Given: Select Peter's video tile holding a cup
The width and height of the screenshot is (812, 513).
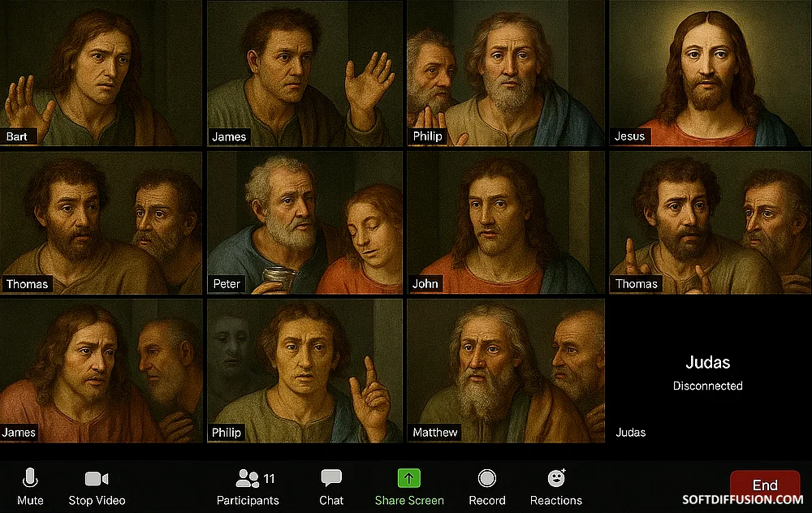Looking at the screenshot, I should (x=305, y=222).
